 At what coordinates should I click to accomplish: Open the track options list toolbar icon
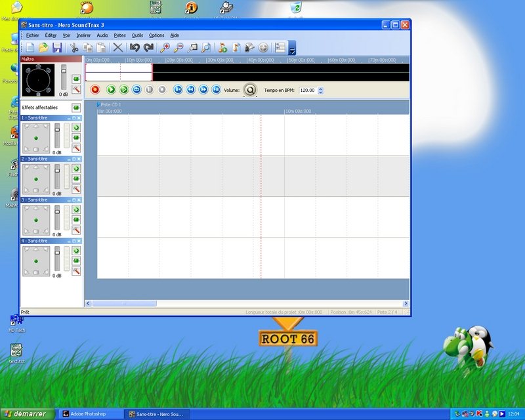[x=280, y=47]
